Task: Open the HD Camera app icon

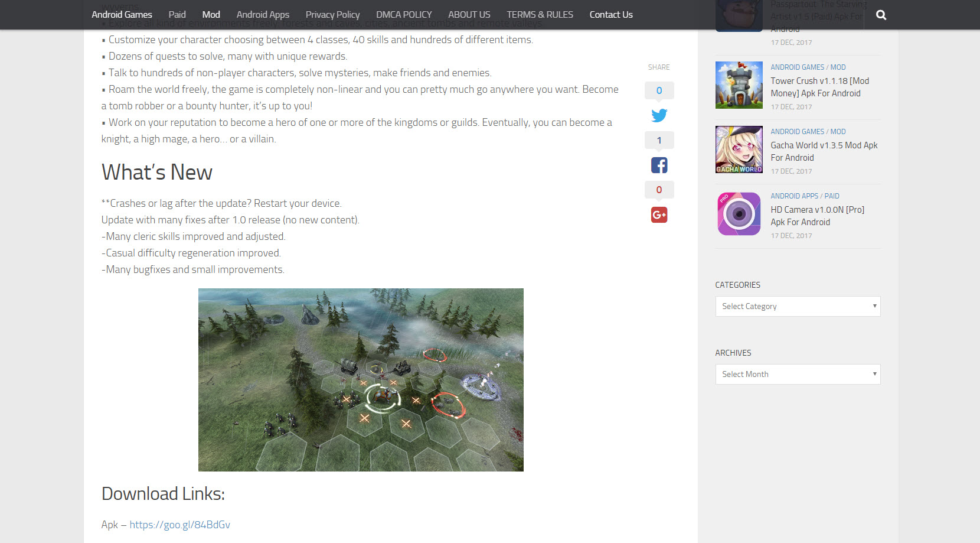Action: coord(739,214)
